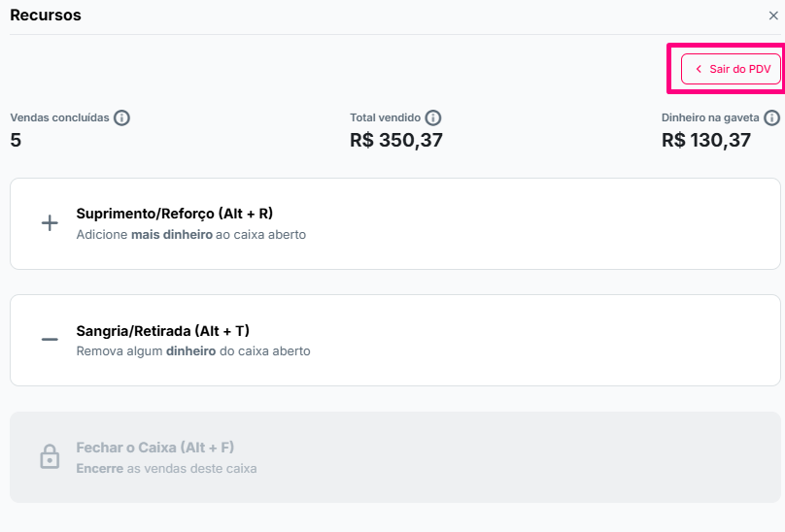785x532 pixels.
Task: Click the padlock icon on Fechar o Caixa
Action: click(x=50, y=456)
